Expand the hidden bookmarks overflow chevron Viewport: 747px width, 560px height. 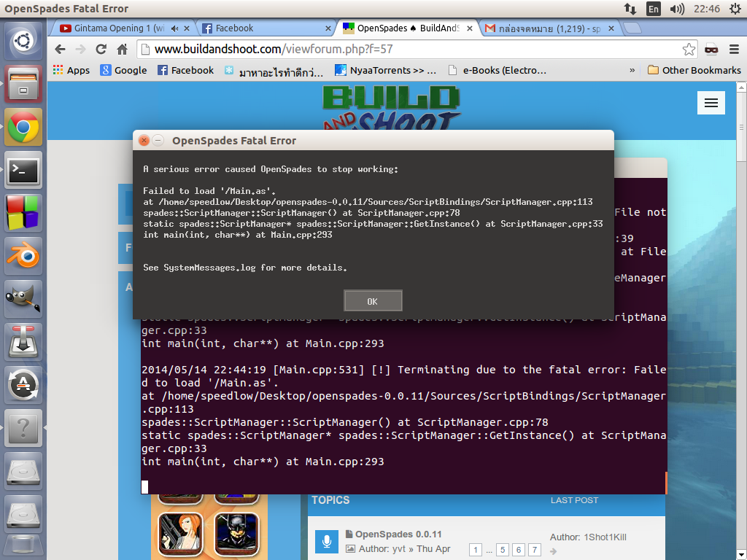coord(632,71)
